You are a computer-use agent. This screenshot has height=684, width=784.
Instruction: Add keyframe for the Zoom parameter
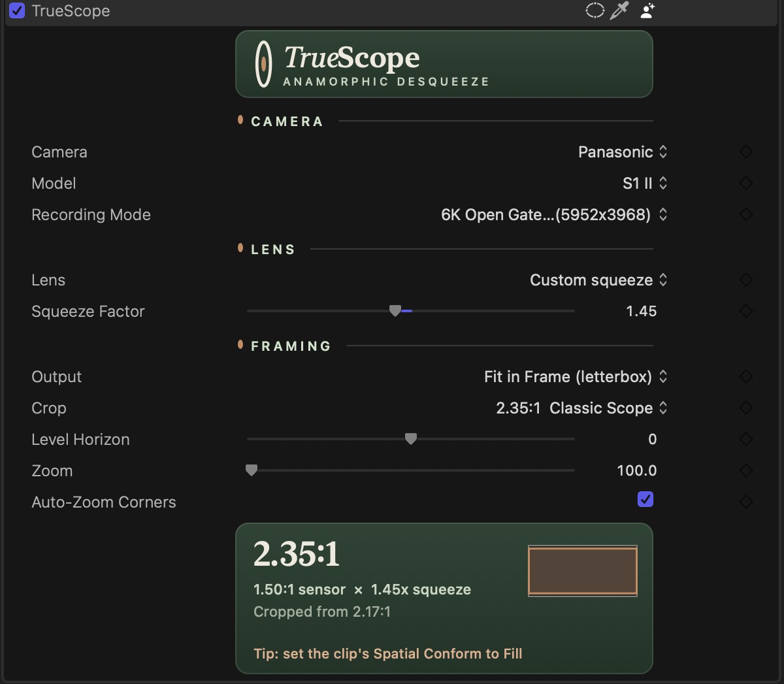point(745,470)
